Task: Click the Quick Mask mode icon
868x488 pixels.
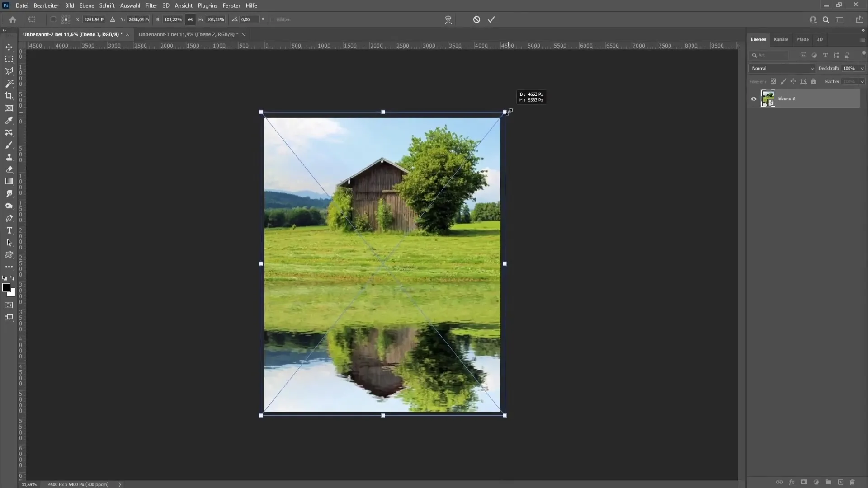Action: point(9,305)
